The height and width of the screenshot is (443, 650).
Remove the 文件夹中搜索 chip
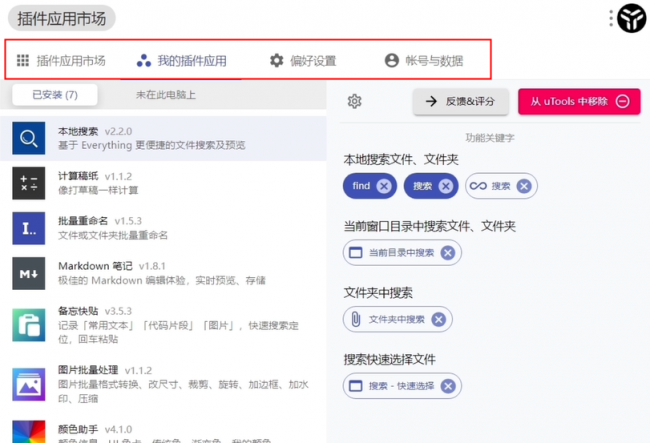tap(439, 320)
